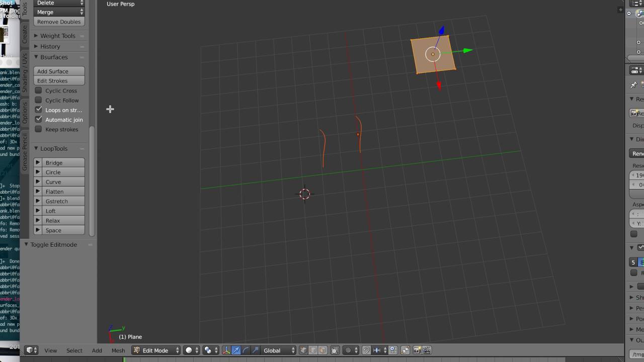Click the Remove Doubles button
The height and width of the screenshot is (362, 644).
59,22
